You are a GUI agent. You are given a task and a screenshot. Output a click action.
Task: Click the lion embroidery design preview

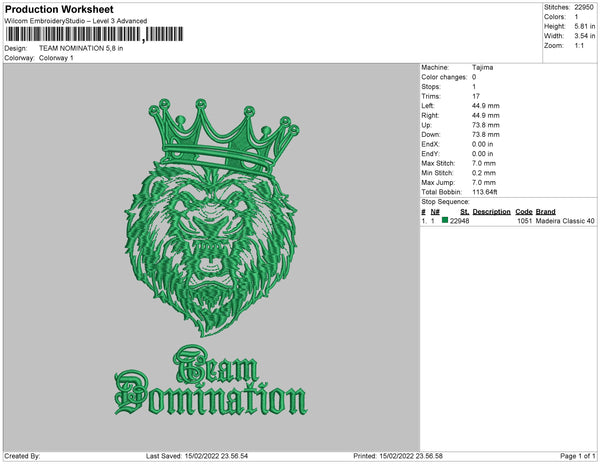(211, 217)
